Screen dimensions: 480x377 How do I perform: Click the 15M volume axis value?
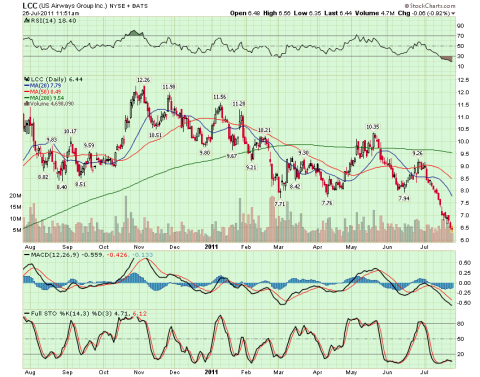[x=15, y=207]
